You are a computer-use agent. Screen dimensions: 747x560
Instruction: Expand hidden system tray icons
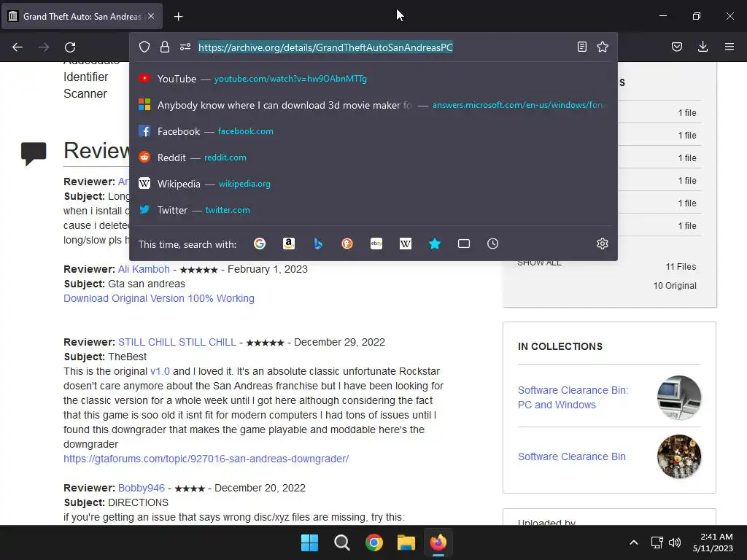click(x=634, y=542)
